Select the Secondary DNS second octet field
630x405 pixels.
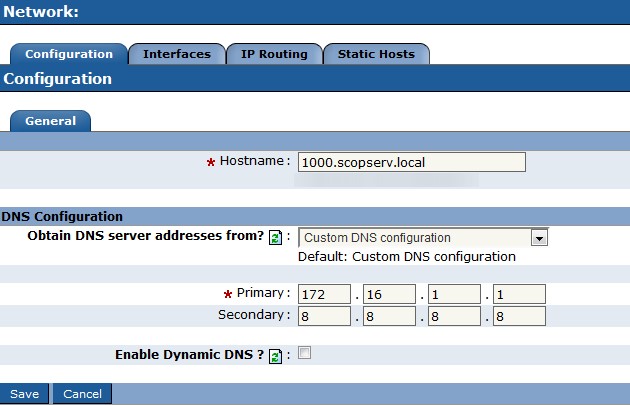tap(389, 316)
